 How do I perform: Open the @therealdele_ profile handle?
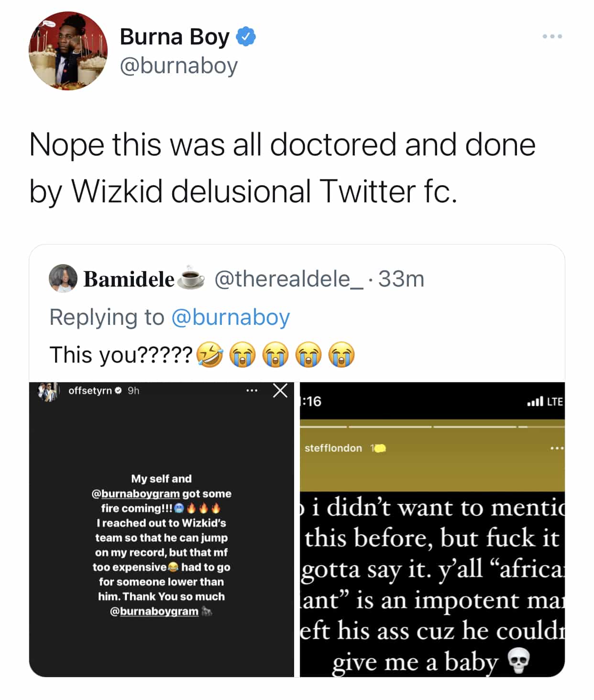(x=288, y=278)
